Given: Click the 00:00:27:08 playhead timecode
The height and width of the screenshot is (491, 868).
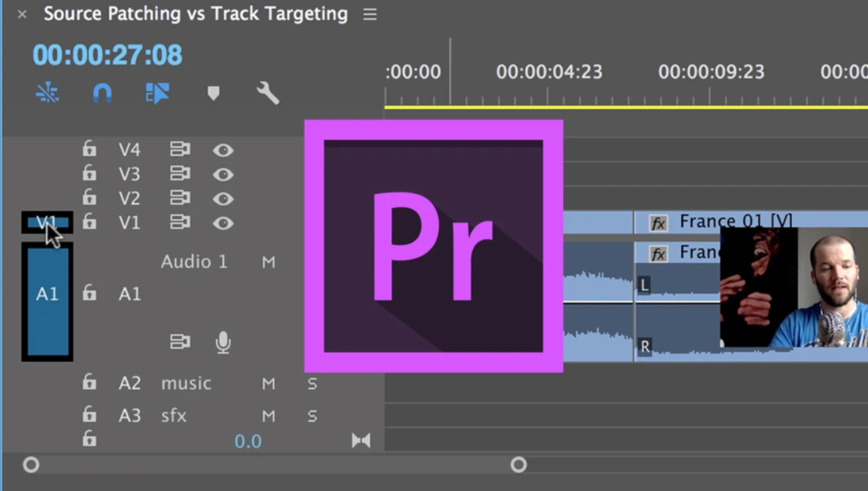Looking at the screenshot, I should pyautogui.click(x=108, y=55).
